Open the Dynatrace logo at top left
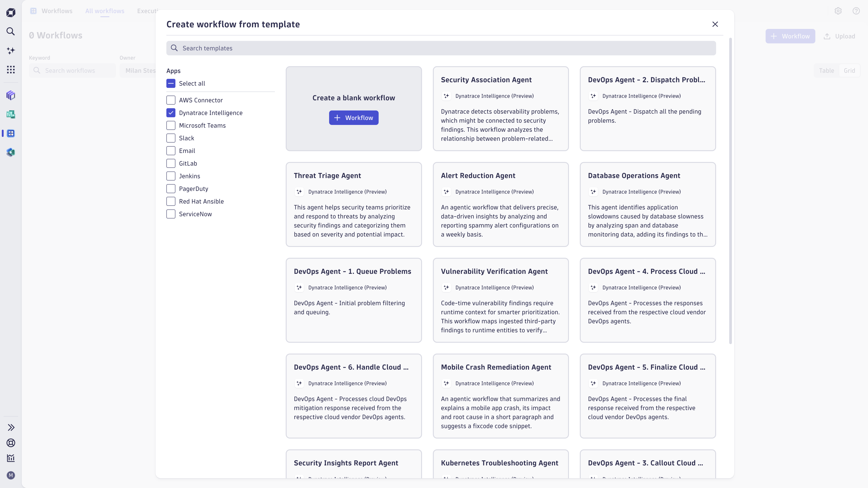 click(x=10, y=12)
